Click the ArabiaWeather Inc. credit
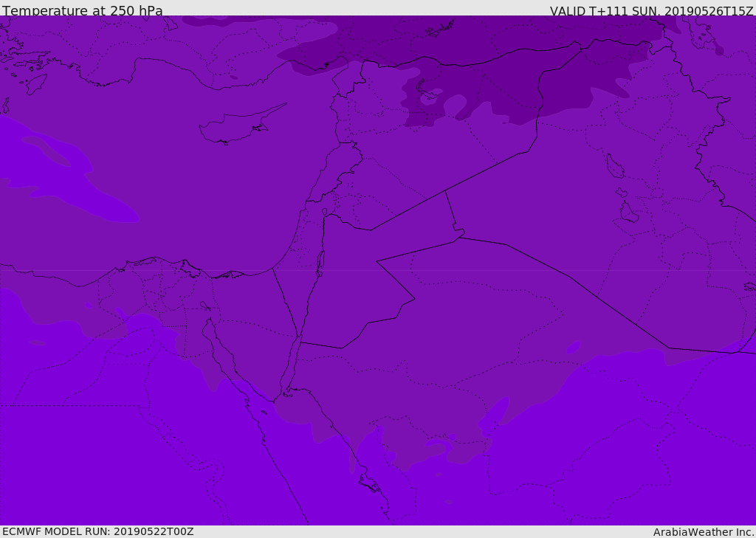756x538 pixels. (x=704, y=532)
